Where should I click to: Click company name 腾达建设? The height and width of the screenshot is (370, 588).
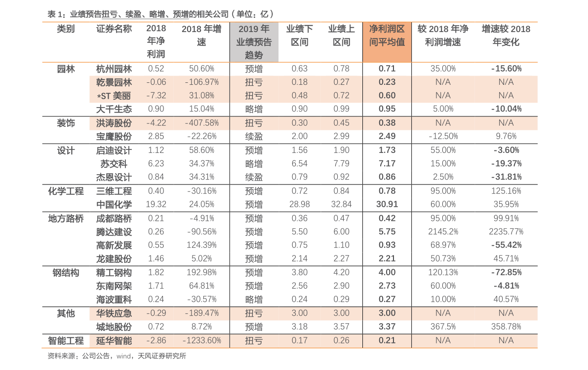click(x=114, y=232)
